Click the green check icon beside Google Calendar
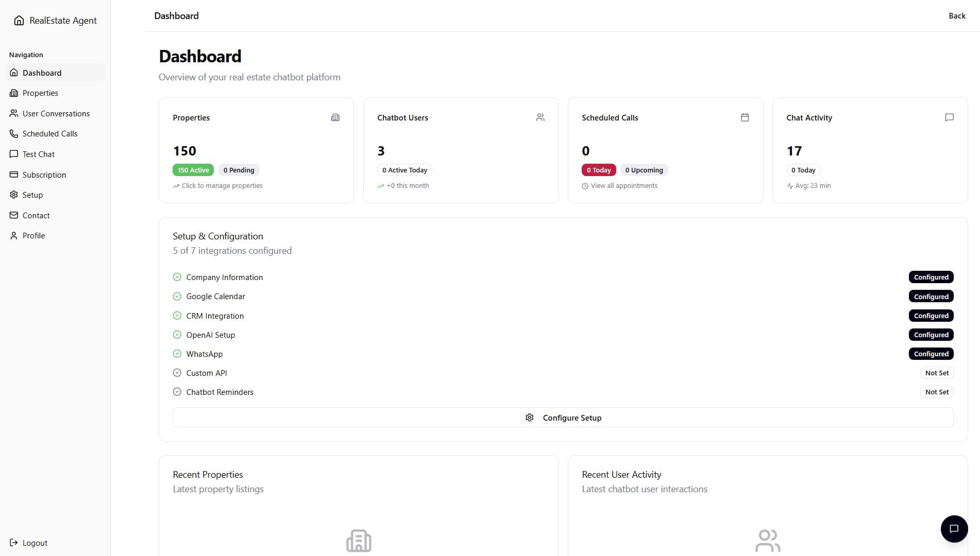 tap(177, 297)
